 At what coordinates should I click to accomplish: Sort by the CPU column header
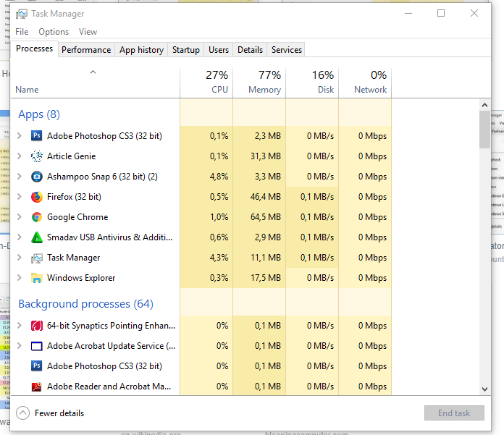(206, 83)
